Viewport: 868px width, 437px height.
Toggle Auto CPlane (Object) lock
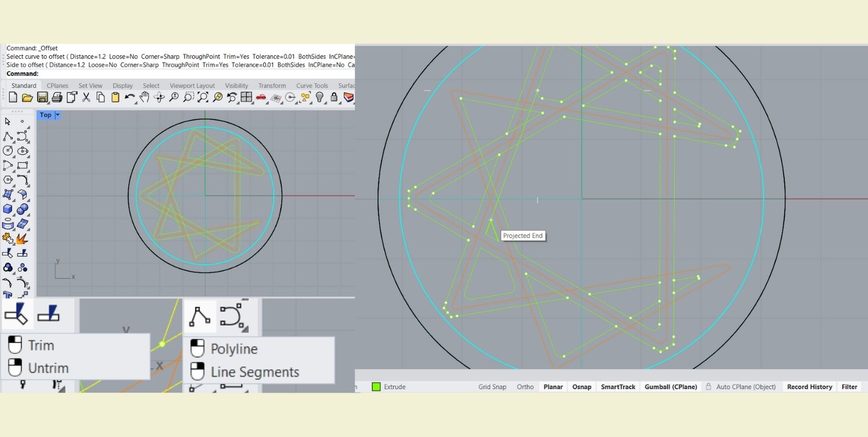click(x=740, y=387)
